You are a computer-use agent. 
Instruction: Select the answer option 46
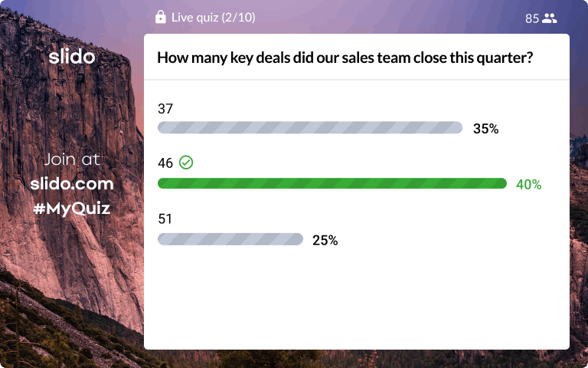[165, 163]
